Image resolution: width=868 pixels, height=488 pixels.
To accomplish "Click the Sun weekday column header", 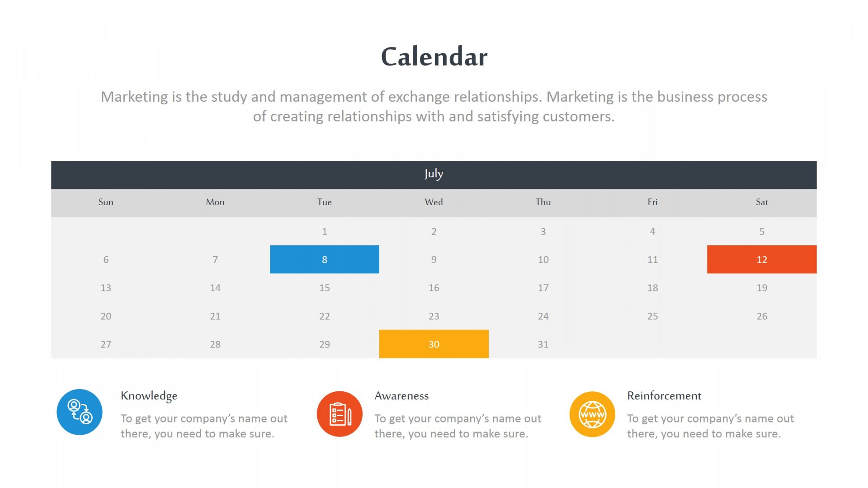I will 106,202.
